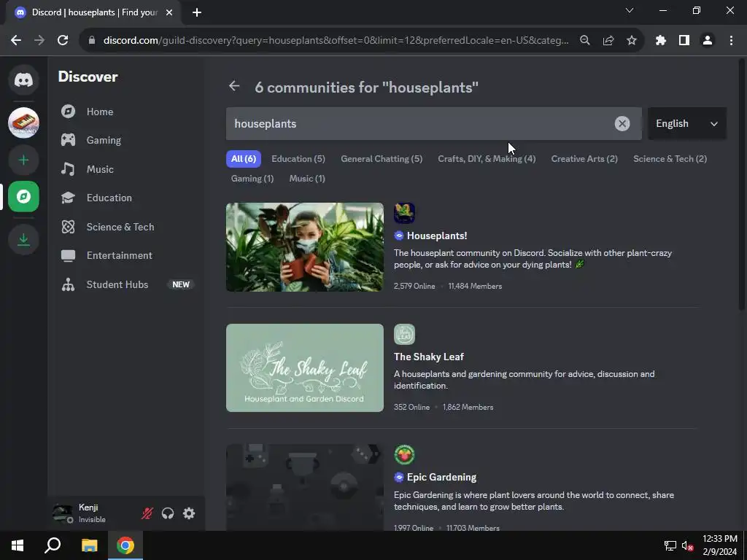The image size is (747, 560).
Task: Click the Education graduation cap icon
Action: 68,198
